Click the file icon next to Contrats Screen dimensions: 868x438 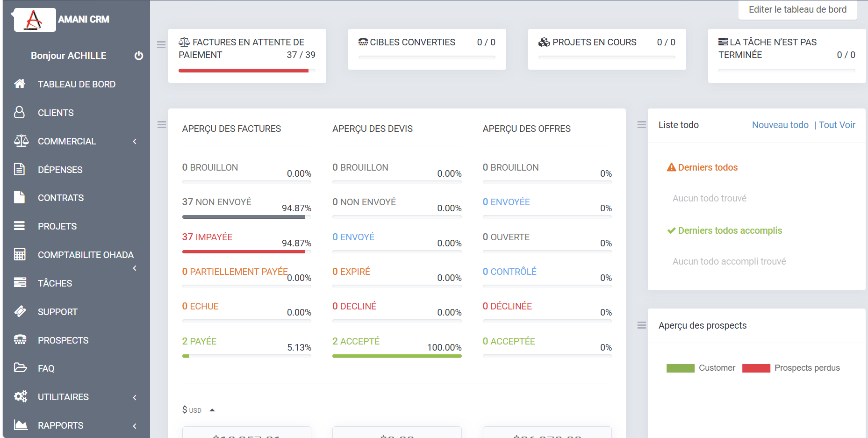pos(19,197)
